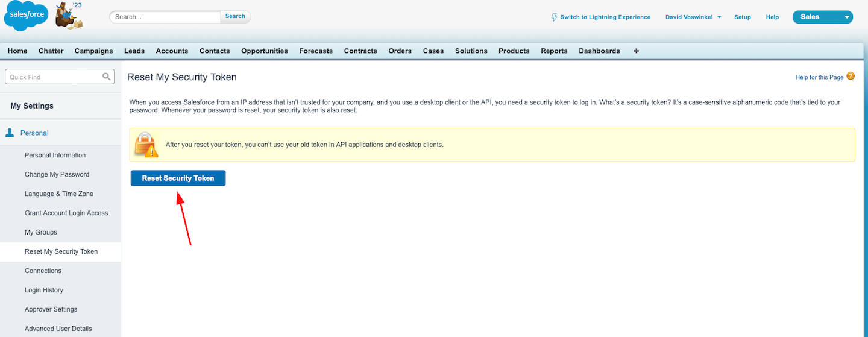Click the Search button
Image resolution: width=868 pixels, height=337 pixels.
[235, 17]
